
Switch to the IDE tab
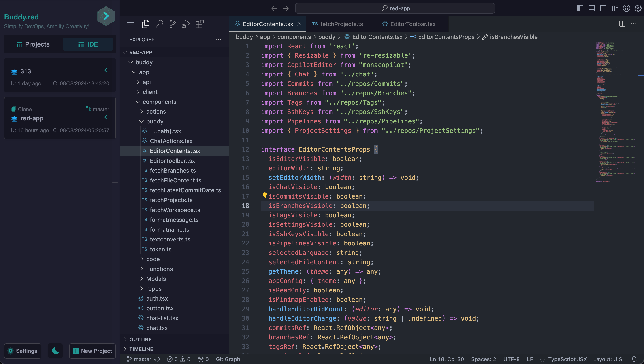pyautogui.click(x=88, y=44)
